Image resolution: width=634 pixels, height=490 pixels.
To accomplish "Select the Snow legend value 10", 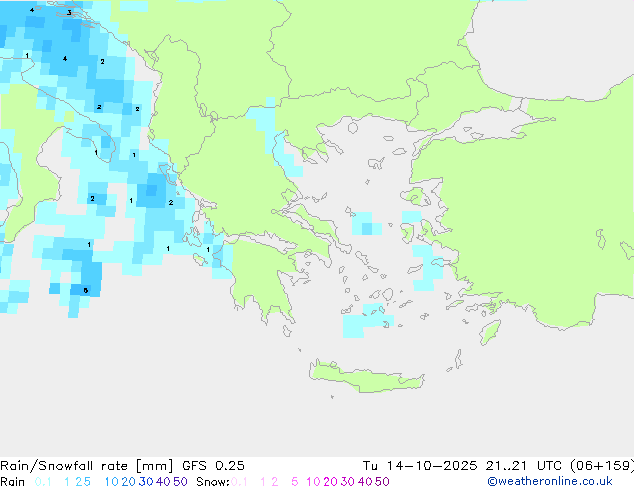I will pyautogui.click(x=313, y=482).
